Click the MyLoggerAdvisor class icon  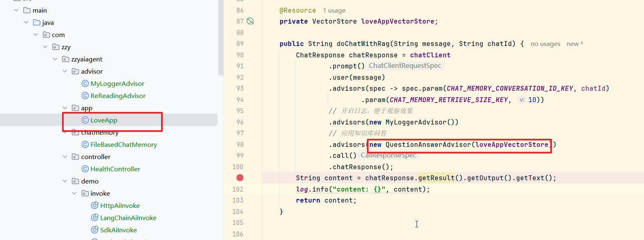pyautogui.click(x=85, y=83)
